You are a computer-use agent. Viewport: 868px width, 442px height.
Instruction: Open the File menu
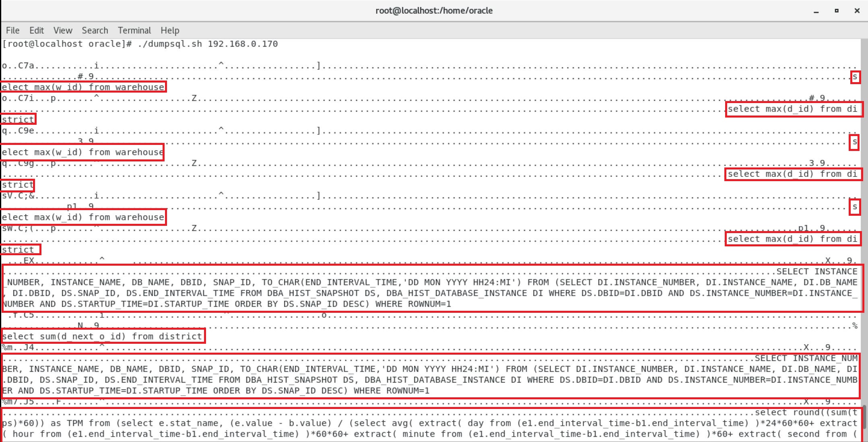12,31
